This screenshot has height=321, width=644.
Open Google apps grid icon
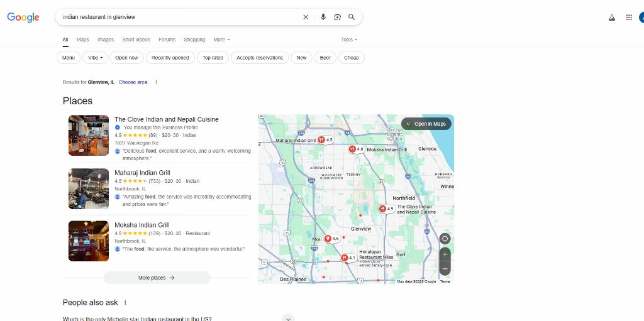[x=629, y=17]
